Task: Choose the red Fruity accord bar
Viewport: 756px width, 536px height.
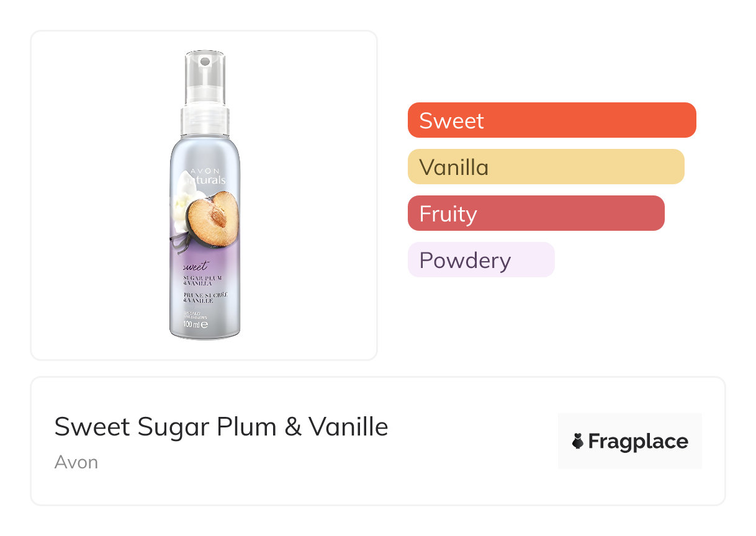Action: coord(536,213)
